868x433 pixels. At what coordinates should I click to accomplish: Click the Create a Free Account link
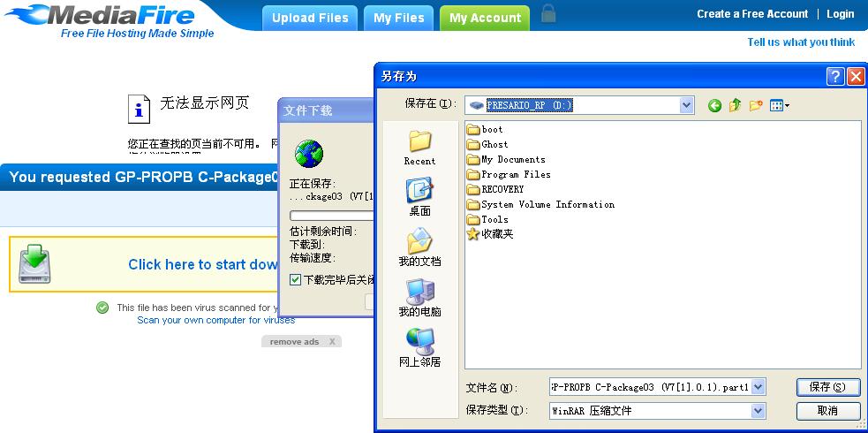(x=752, y=14)
